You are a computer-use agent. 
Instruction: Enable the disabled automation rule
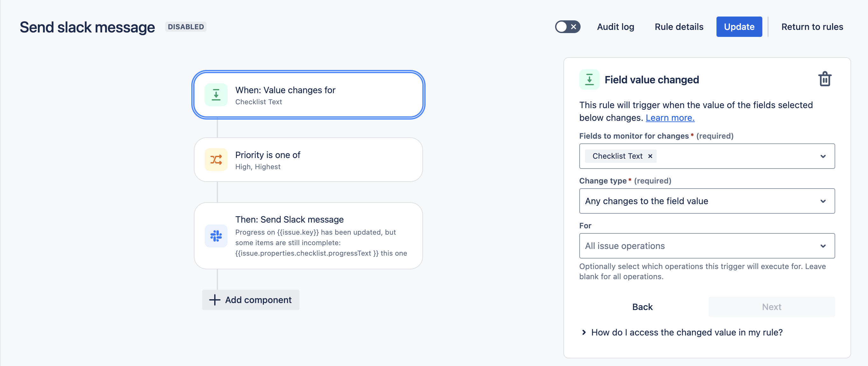pyautogui.click(x=568, y=27)
